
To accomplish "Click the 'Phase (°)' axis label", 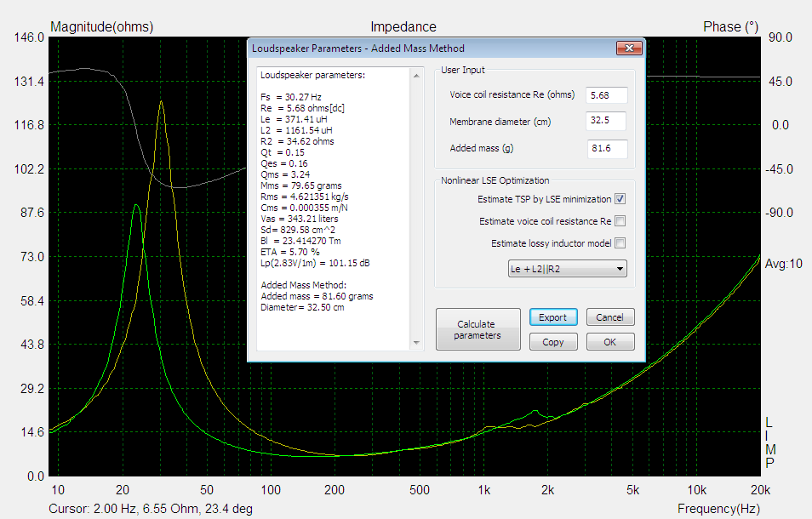I will pos(730,27).
